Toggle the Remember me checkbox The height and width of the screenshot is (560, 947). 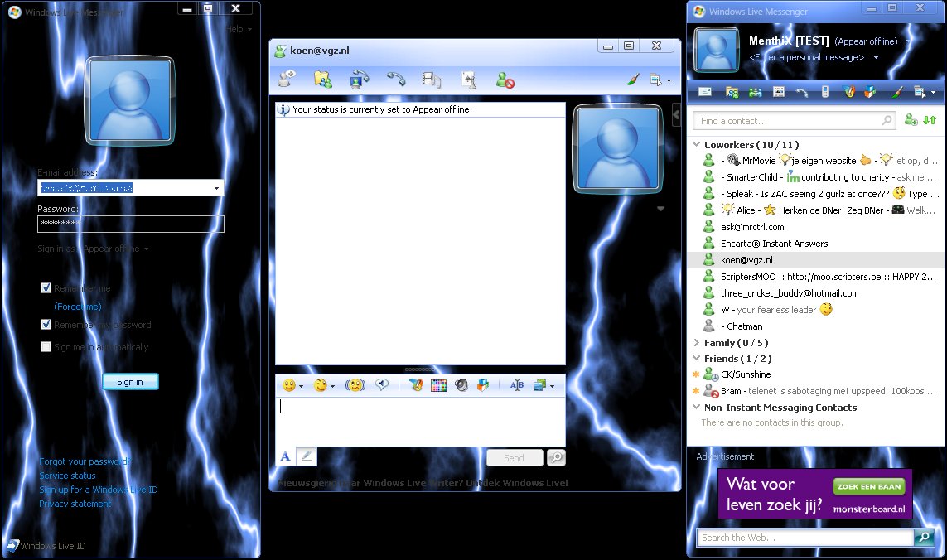(46, 288)
